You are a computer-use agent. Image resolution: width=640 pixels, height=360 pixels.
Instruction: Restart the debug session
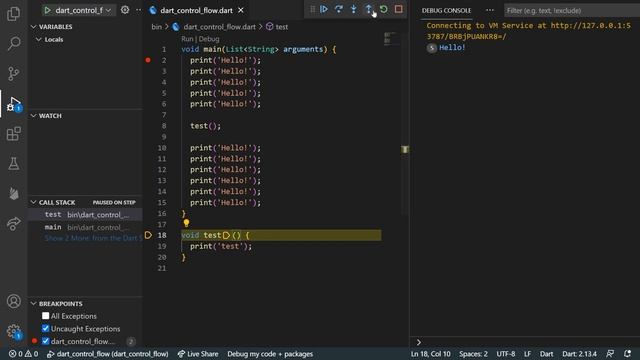pyautogui.click(x=383, y=9)
